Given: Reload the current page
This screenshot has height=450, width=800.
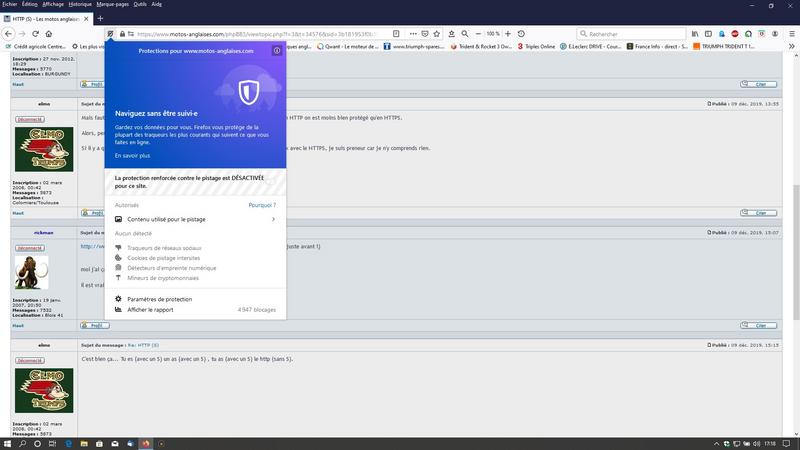Looking at the screenshot, I should click(x=35, y=34).
